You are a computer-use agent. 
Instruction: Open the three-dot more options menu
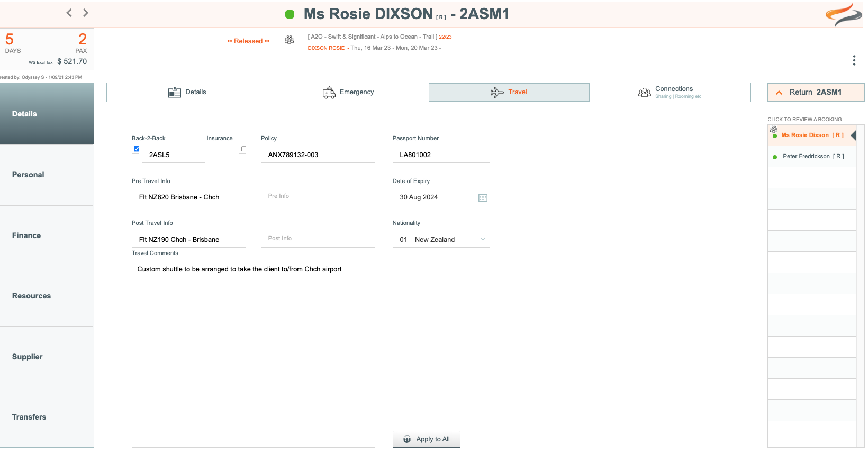tap(854, 60)
